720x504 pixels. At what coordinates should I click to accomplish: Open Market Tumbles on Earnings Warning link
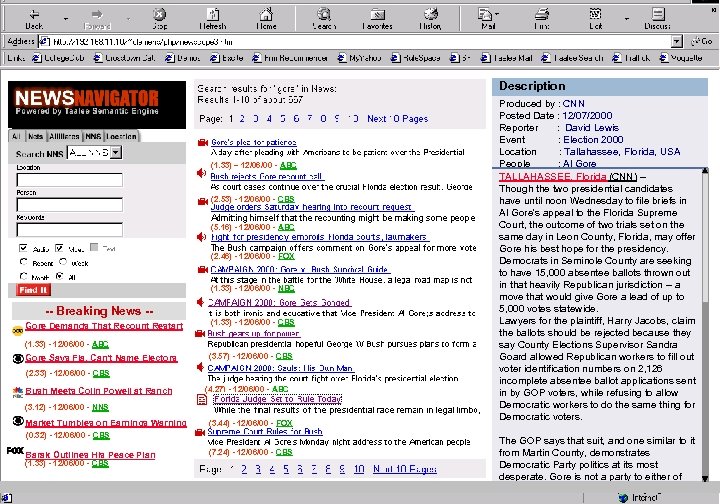106,423
